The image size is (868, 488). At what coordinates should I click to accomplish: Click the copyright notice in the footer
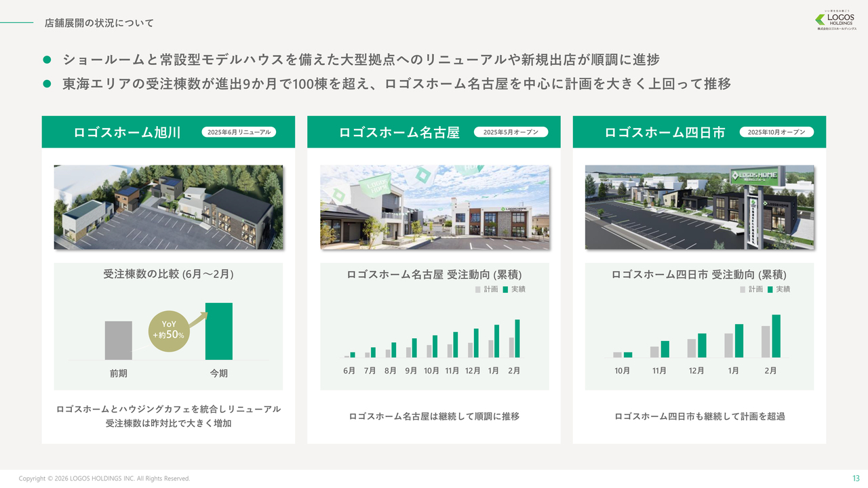coord(104,479)
